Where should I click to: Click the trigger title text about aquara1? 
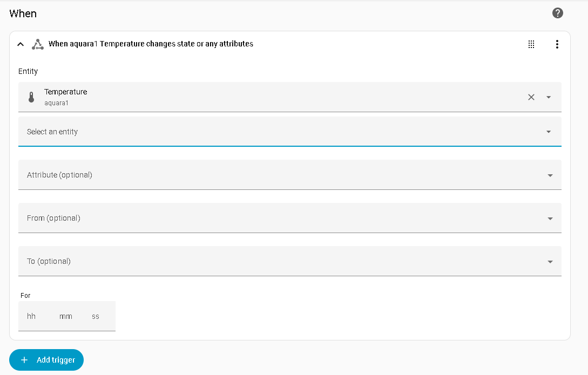pos(151,44)
